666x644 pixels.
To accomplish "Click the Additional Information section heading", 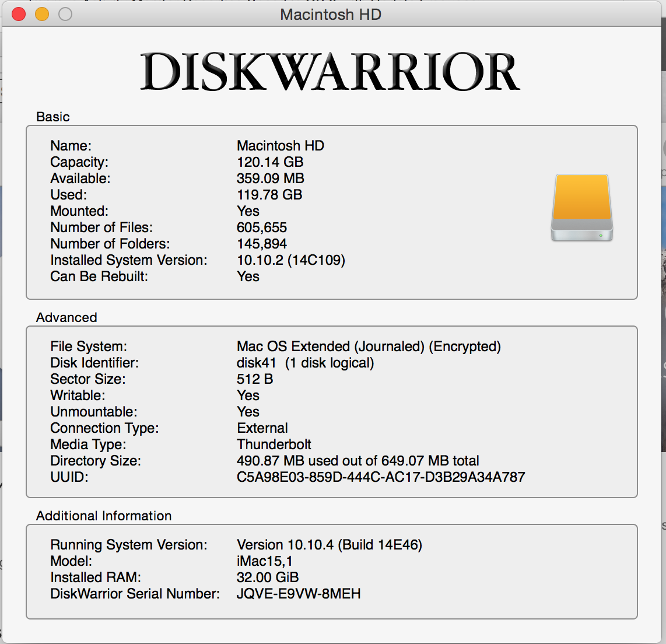I will [104, 516].
